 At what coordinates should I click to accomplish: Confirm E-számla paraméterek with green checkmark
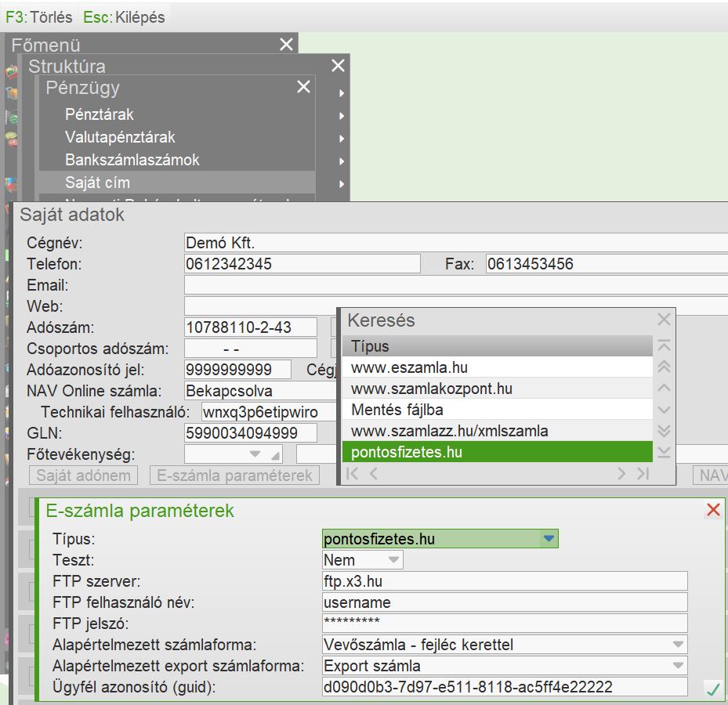[712, 689]
